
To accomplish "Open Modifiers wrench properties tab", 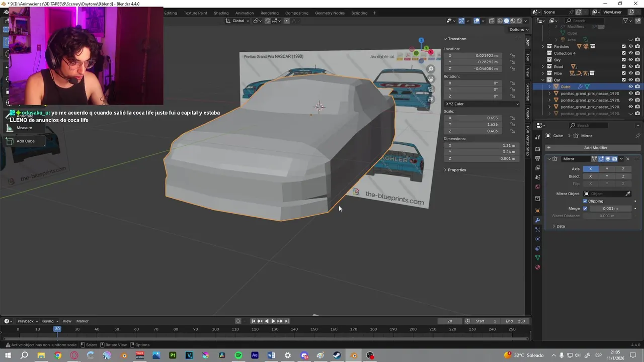I will pyautogui.click(x=537, y=220).
